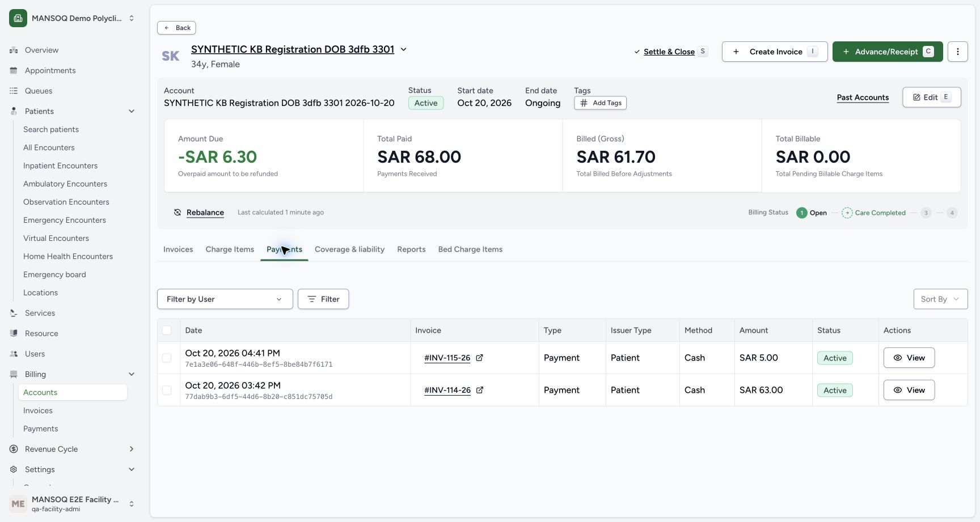980x522 pixels.
Task: Click billing status step 3 circle
Action: point(926,213)
